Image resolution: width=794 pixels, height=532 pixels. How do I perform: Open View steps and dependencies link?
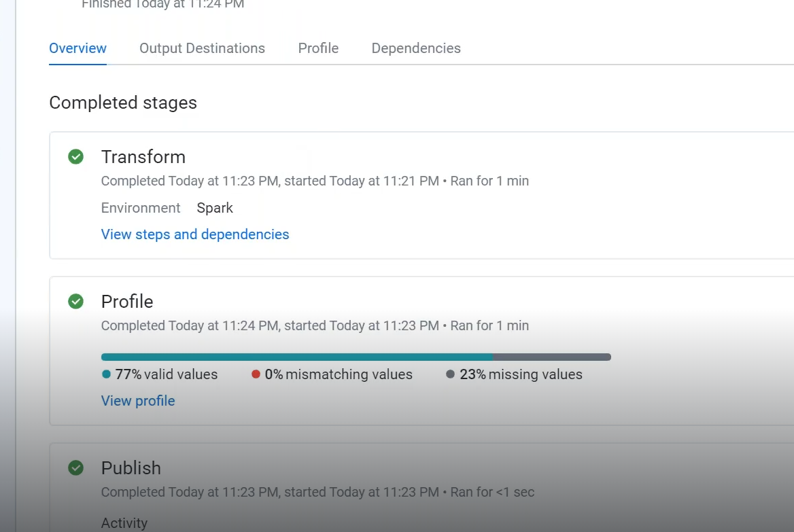[195, 234]
